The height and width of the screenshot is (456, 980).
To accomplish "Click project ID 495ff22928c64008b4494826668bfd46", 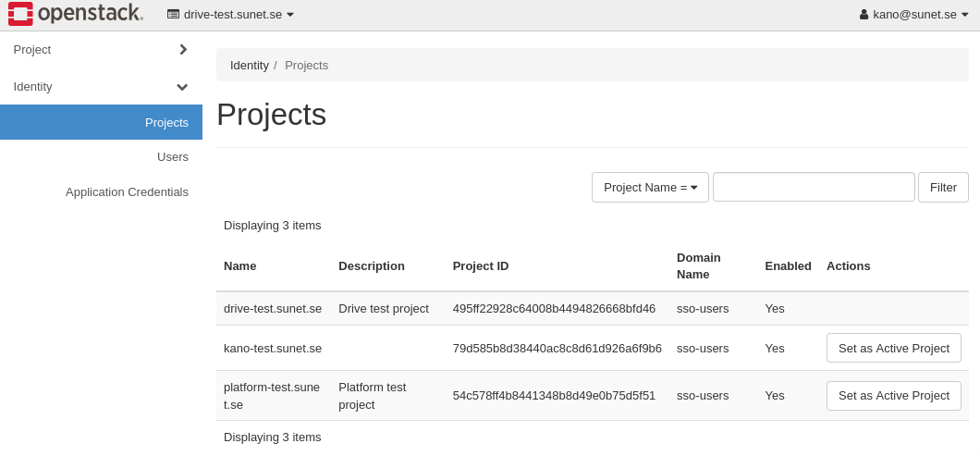I will 554,308.
